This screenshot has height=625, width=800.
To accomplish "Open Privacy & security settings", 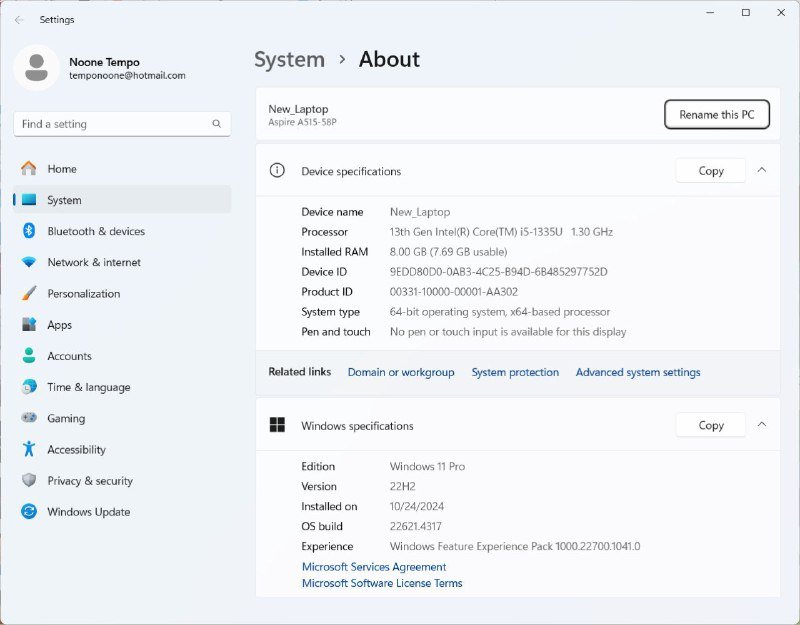I will tap(122, 481).
